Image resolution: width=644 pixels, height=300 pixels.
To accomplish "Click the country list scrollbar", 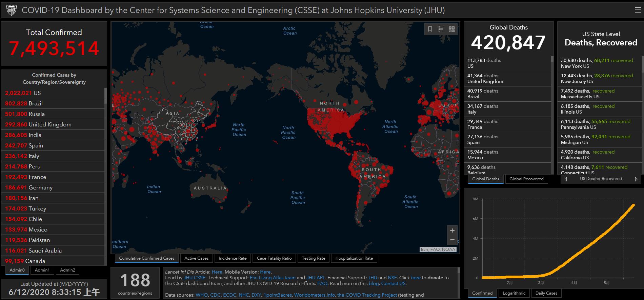I will 105,96.
